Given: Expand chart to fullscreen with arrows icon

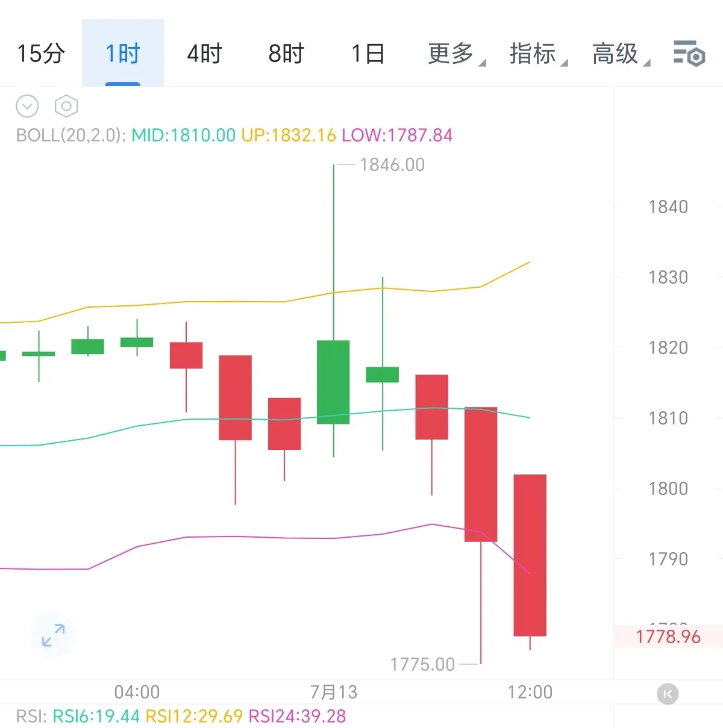Looking at the screenshot, I should (54, 635).
